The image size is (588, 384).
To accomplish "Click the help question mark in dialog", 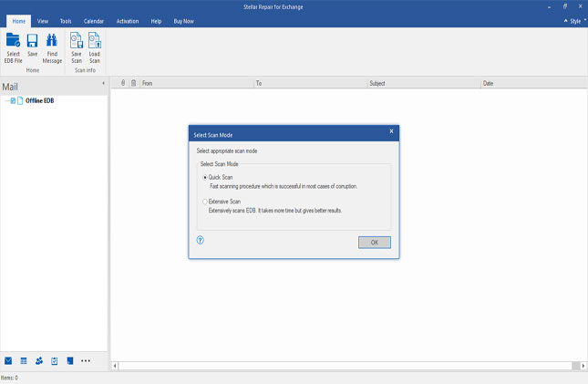I will [200, 240].
